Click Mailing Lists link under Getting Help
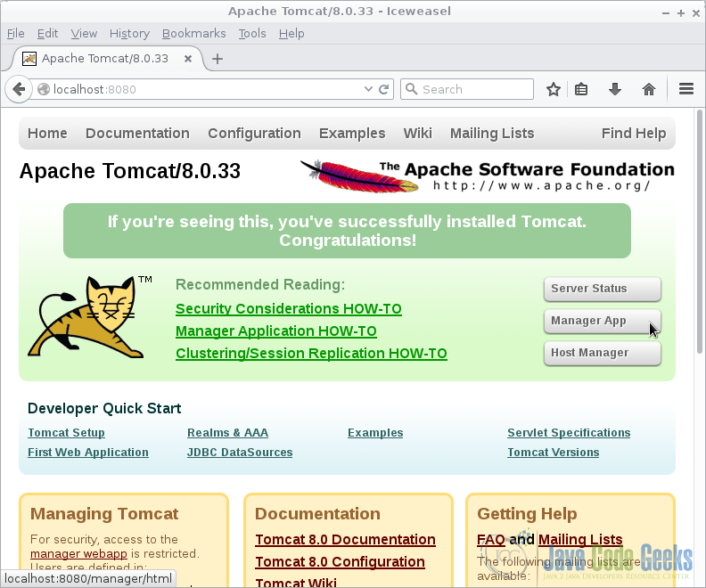The width and height of the screenshot is (706, 588). tap(580, 539)
